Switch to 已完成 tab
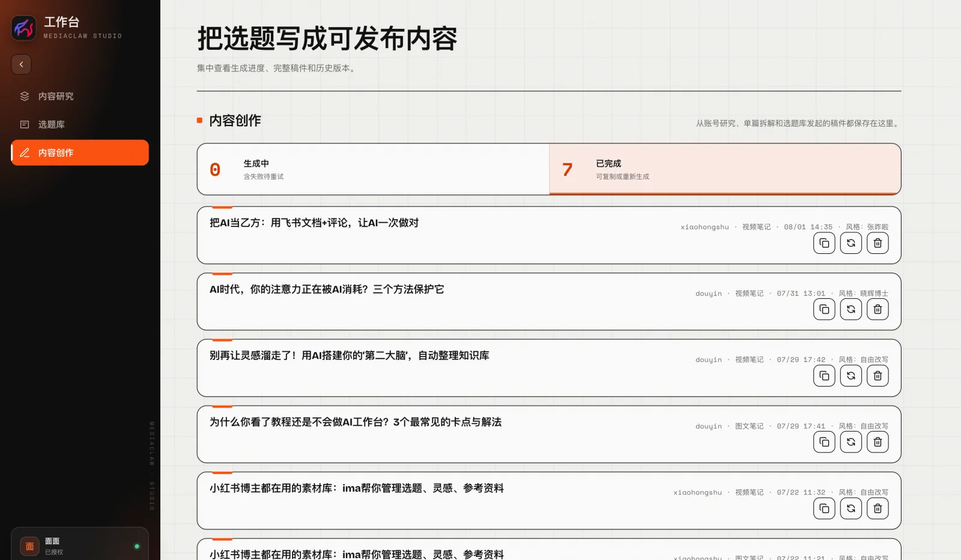961x560 pixels. 725,169
